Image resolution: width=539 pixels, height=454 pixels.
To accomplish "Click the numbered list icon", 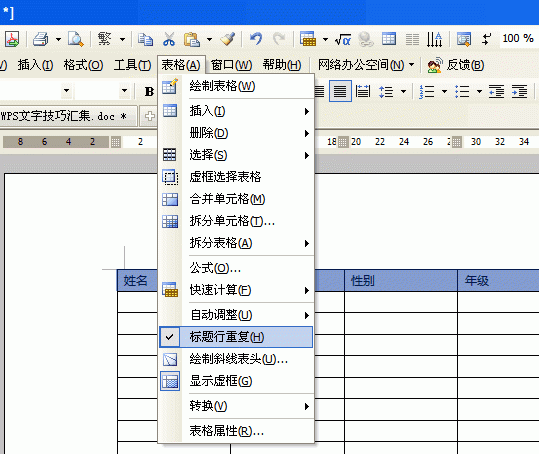I will [x=427, y=92].
